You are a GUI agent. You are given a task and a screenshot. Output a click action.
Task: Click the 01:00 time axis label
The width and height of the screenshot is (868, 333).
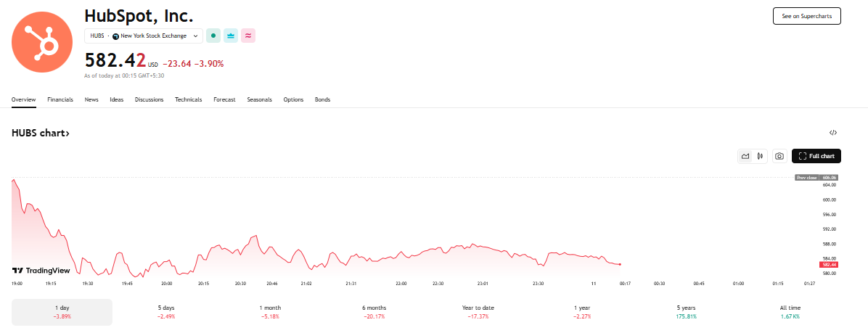click(738, 283)
